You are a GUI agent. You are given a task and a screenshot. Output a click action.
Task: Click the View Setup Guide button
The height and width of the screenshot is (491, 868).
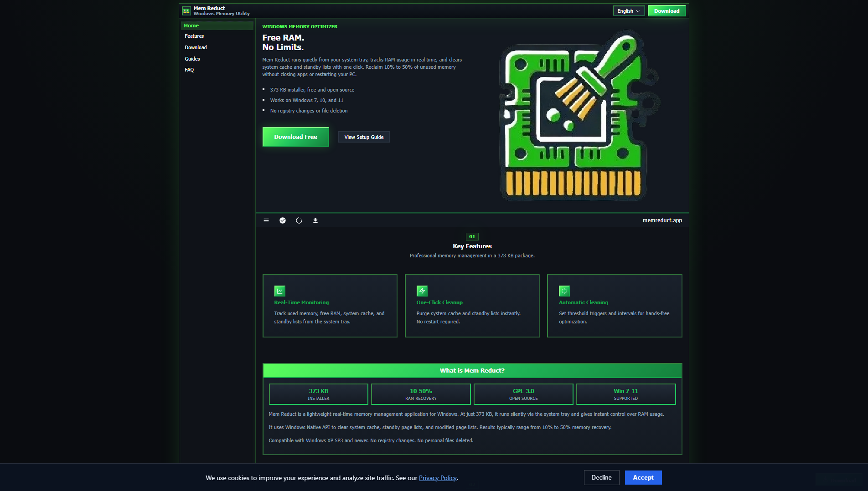click(364, 137)
